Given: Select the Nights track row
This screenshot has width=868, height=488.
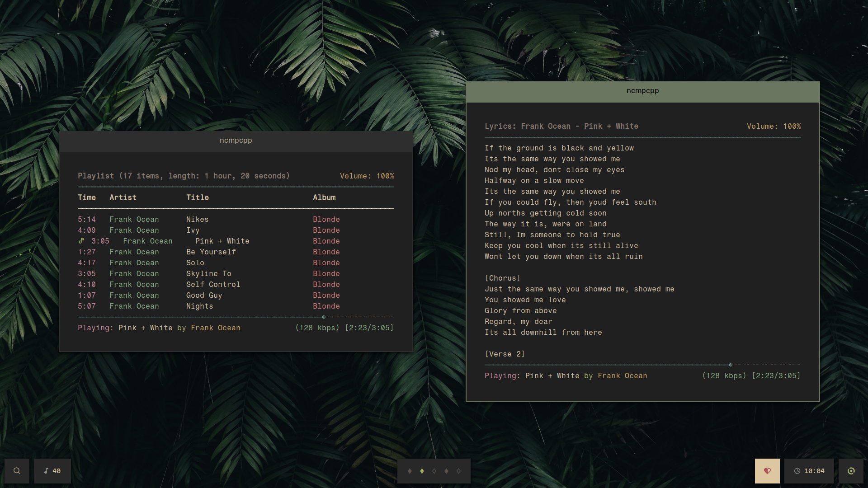Looking at the screenshot, I should 199,306.
